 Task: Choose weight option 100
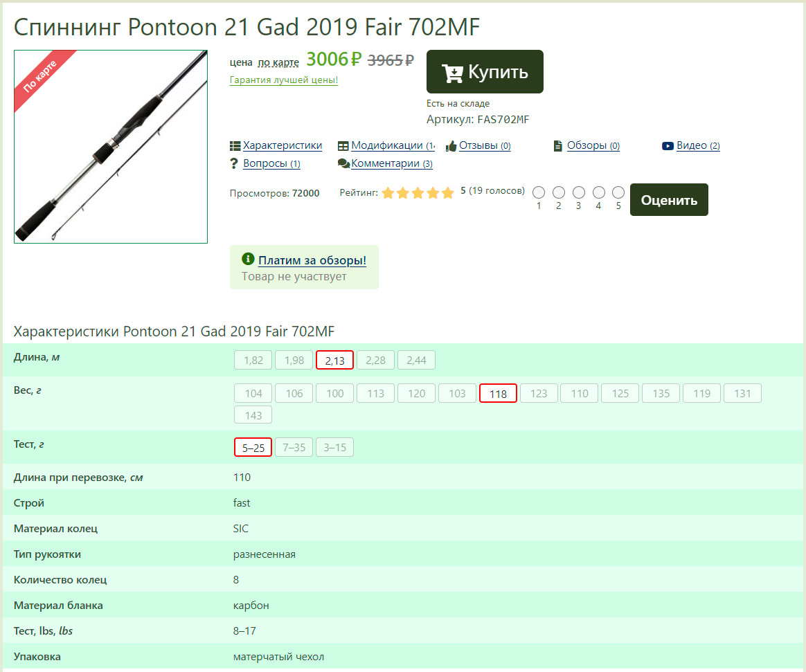pyautogui.click(x=334, y=394)
